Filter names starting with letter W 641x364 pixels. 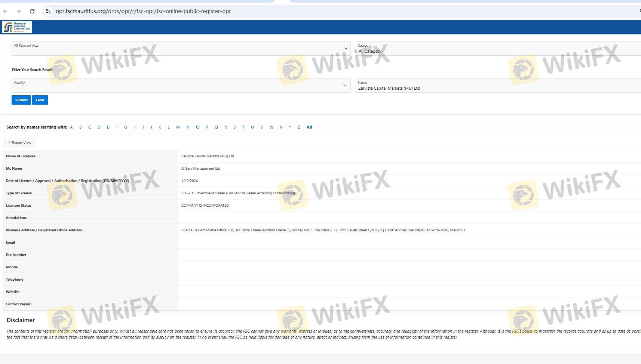[271, 127]
